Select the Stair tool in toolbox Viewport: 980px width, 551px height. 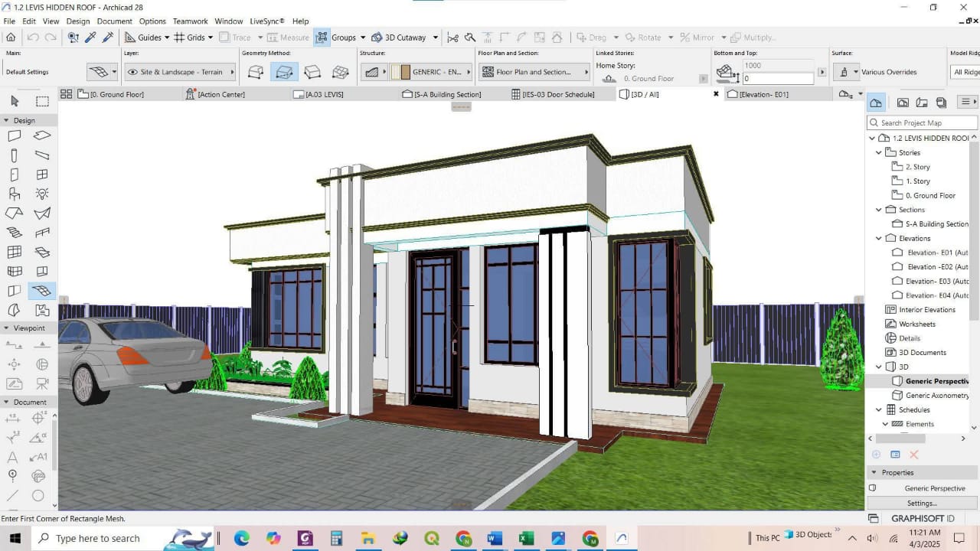click(14, 233)
